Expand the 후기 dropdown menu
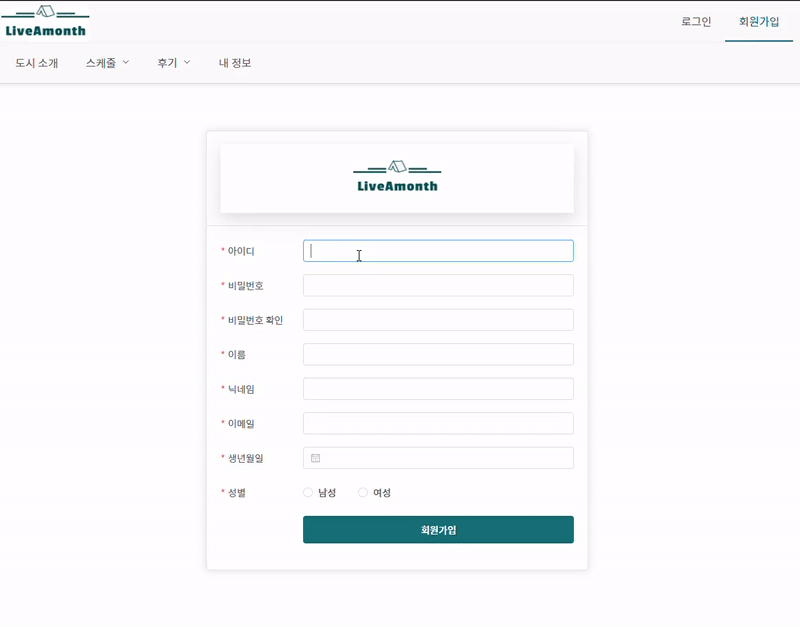The height and width of the screenshot is (627, 800). tap(173, 63)
